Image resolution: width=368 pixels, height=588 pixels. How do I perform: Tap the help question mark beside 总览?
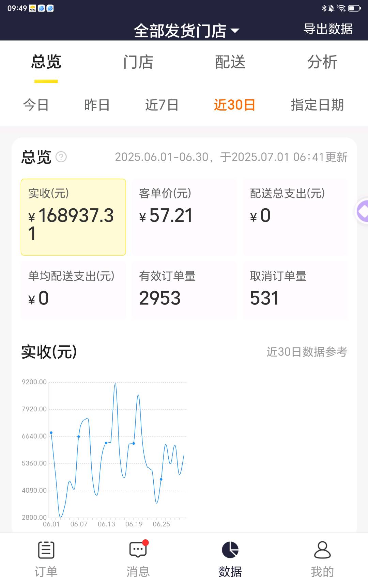[61, 157]
